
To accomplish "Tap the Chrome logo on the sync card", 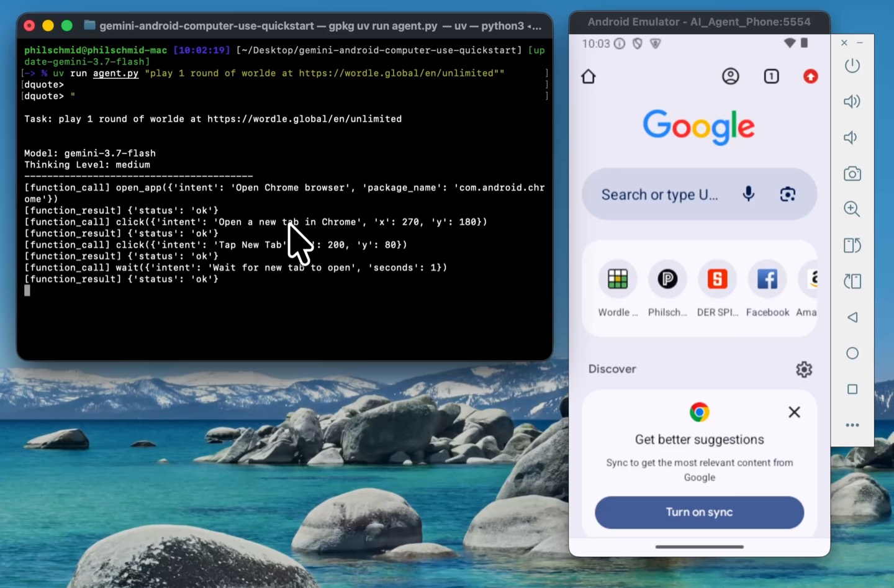I will point(699,412).
